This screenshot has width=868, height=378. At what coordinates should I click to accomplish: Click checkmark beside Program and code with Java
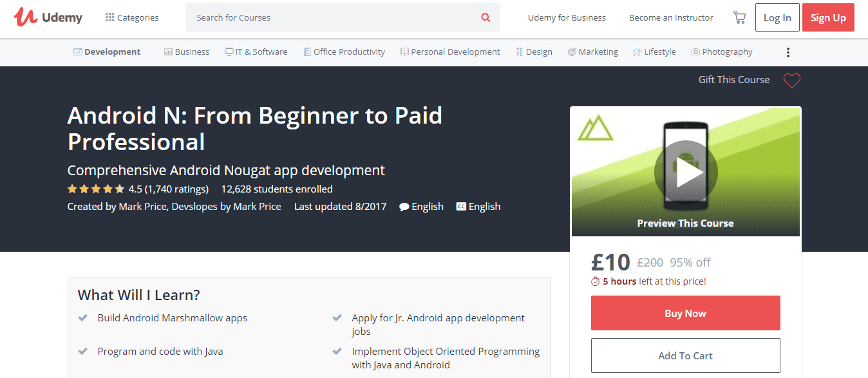point(82,351)
